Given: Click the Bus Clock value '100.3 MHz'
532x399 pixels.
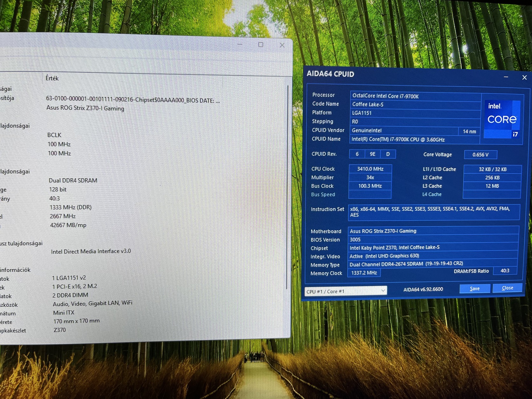Looking at the screenshot, I should 370,186.
